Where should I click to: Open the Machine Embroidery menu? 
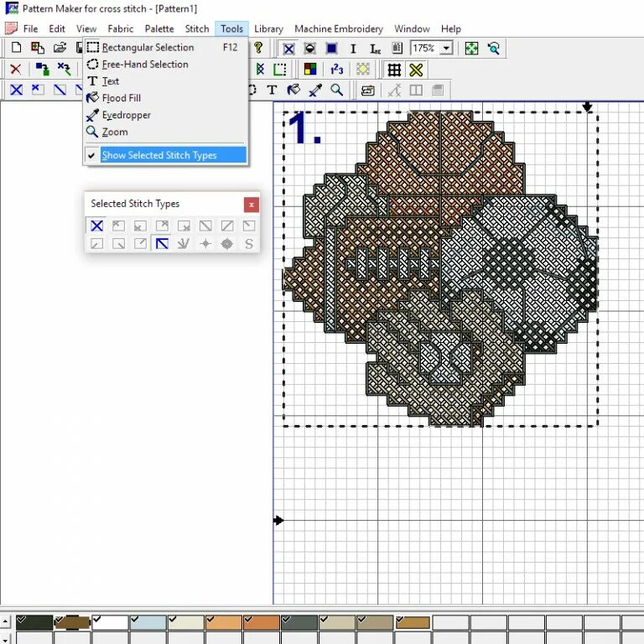point(339,29)
